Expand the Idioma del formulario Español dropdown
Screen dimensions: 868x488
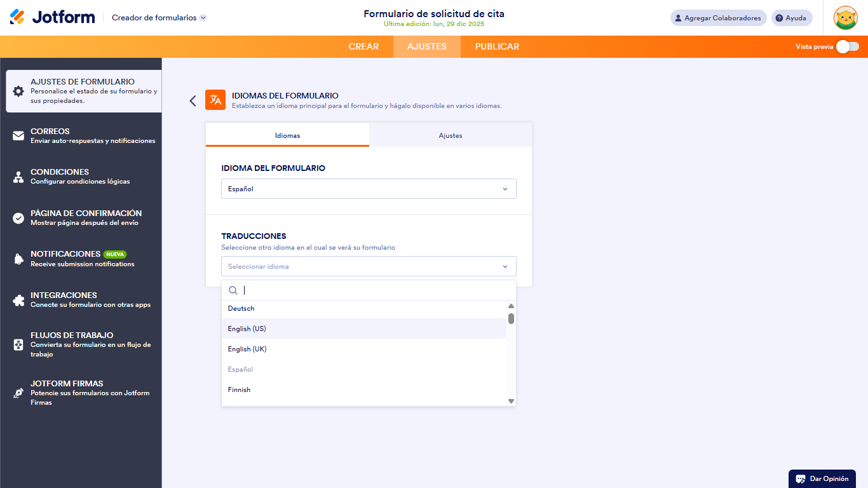[369, 189]
